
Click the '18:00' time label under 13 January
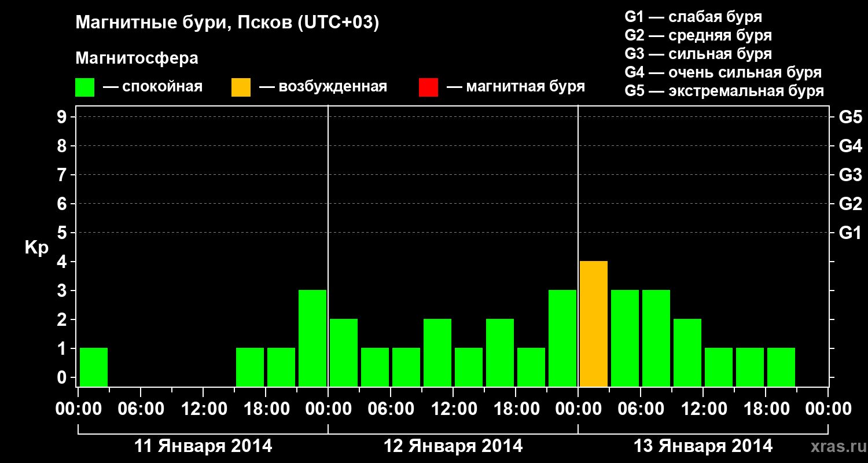click(x=766, y=409)
